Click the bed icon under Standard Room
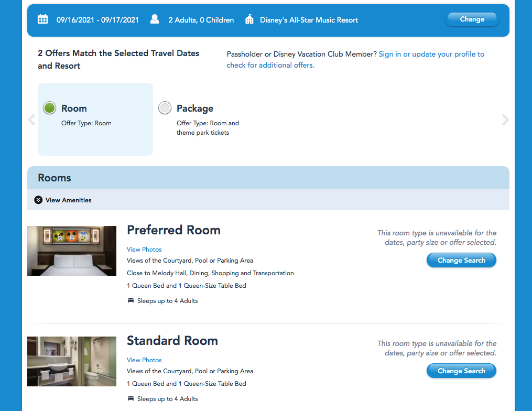532x411 pixels. pos(131,399)
